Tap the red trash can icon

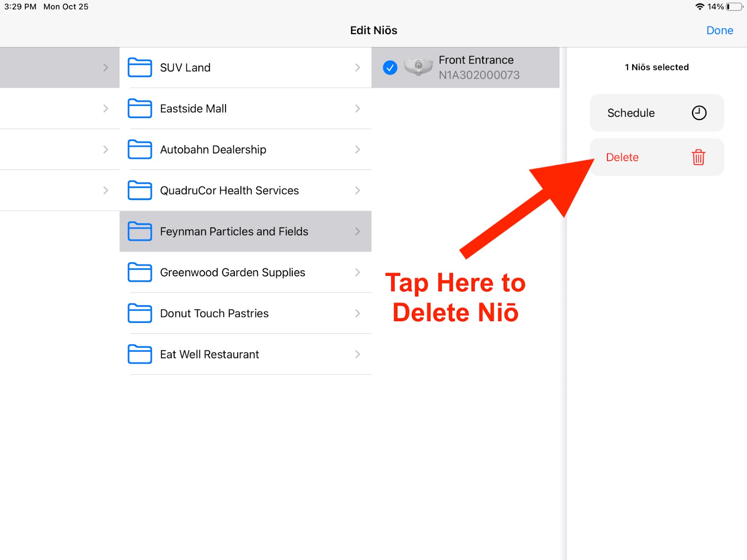pyautogui.click(x=698, y=157)
